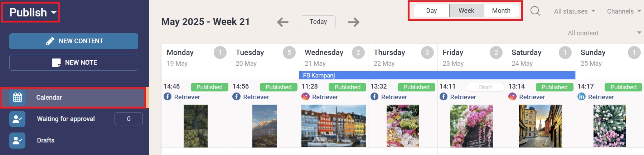Viewport: 644px width, 155px height.
Task: Click the search magnifier icon
Action: (x=535, y=11)
